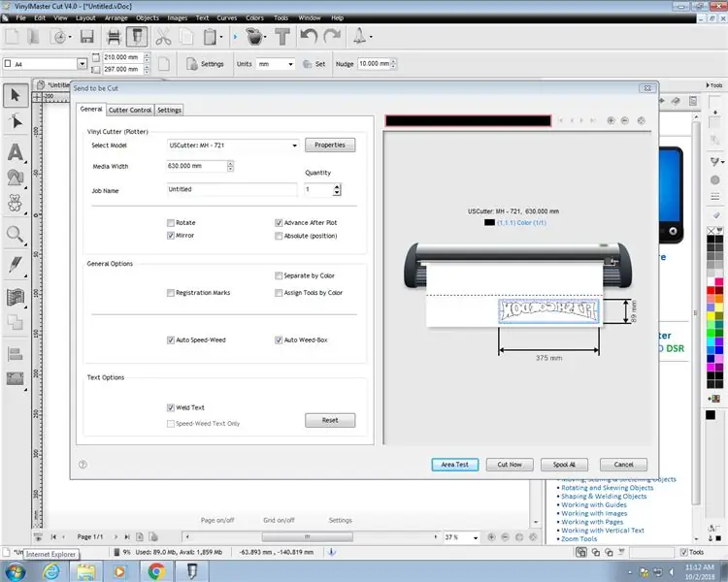Click the Cut Now button
The height and width of the screenshot is (582, 728).
[510, 465]
